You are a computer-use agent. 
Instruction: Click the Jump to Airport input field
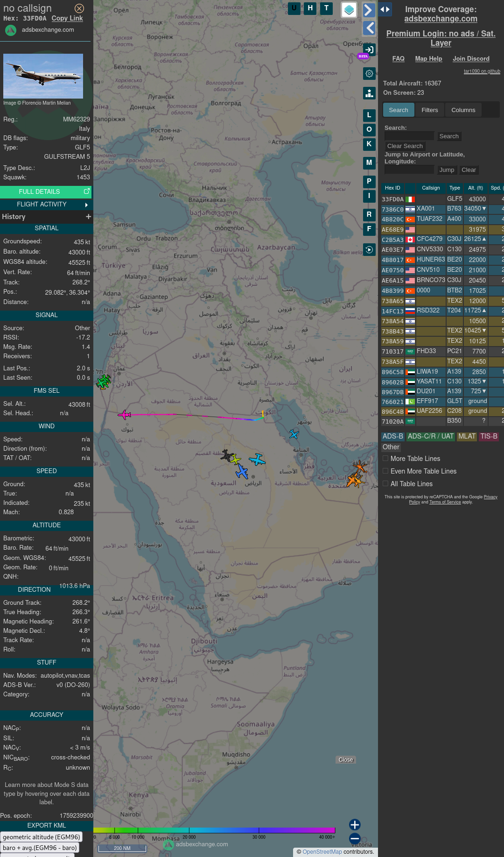coord(409,170)
